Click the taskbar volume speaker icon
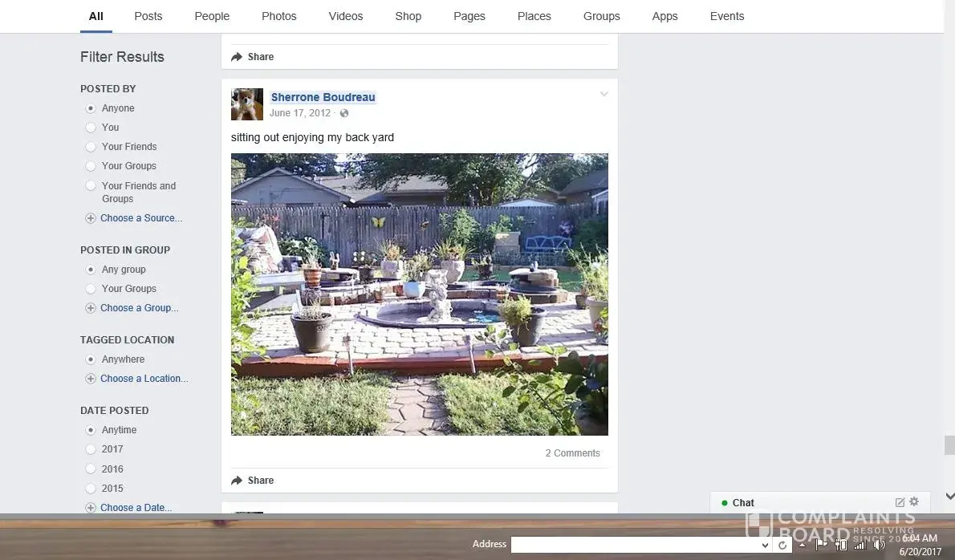The height and width of the screenshot is (560, 955). coord(880,545)
